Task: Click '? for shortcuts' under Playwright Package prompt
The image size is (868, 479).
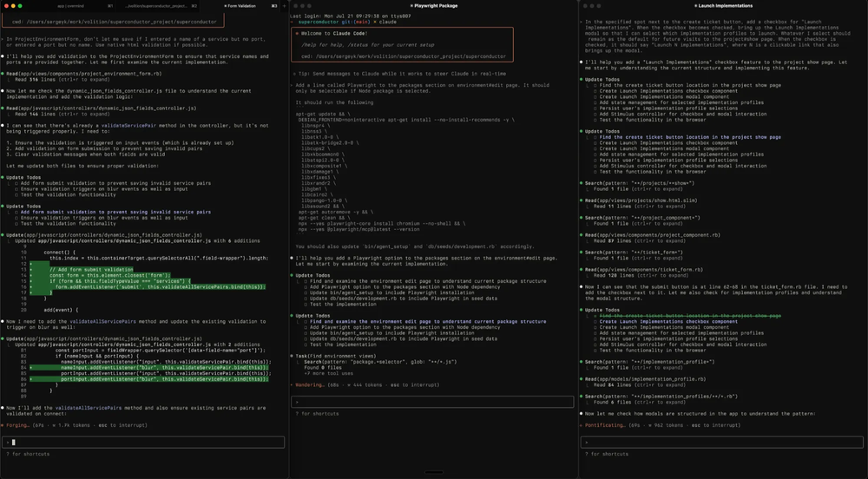Action: click(x=318, y=414)
